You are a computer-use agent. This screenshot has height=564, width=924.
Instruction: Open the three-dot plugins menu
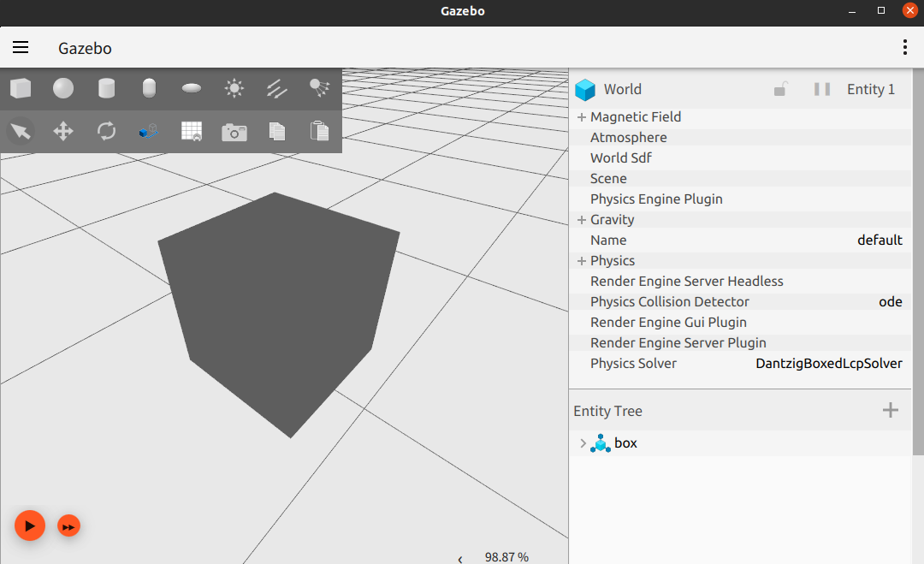tap(904, 47)
